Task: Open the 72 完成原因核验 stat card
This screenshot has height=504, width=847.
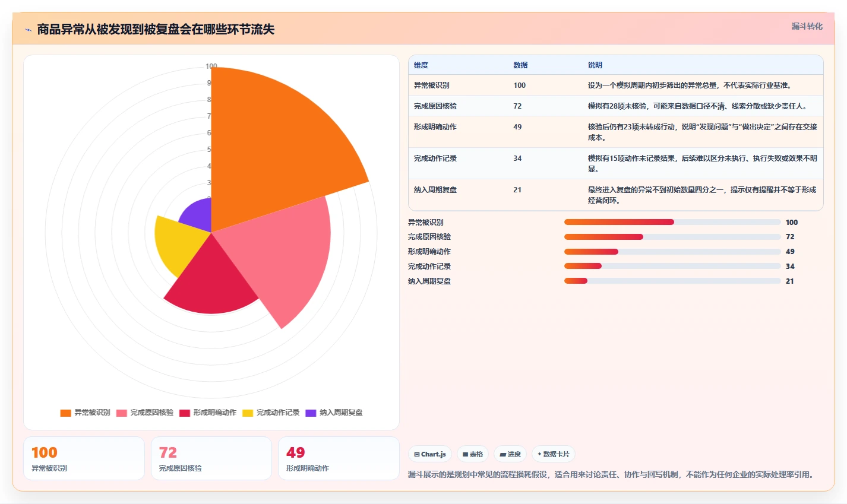Action: click(x=211, y=458)
